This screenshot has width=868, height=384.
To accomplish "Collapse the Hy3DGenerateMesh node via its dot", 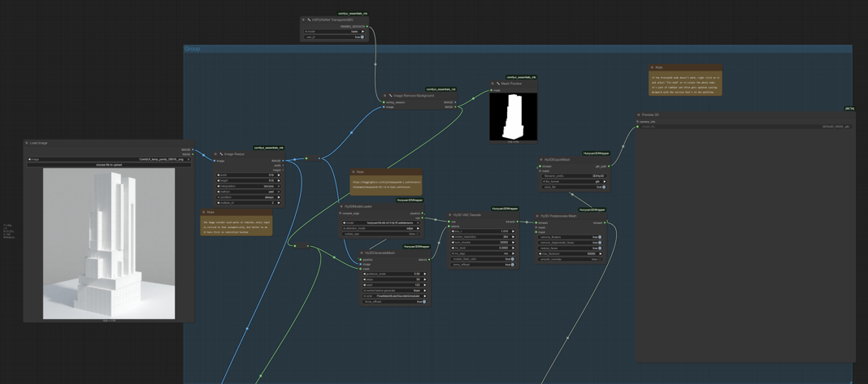I will pos(362,252).
